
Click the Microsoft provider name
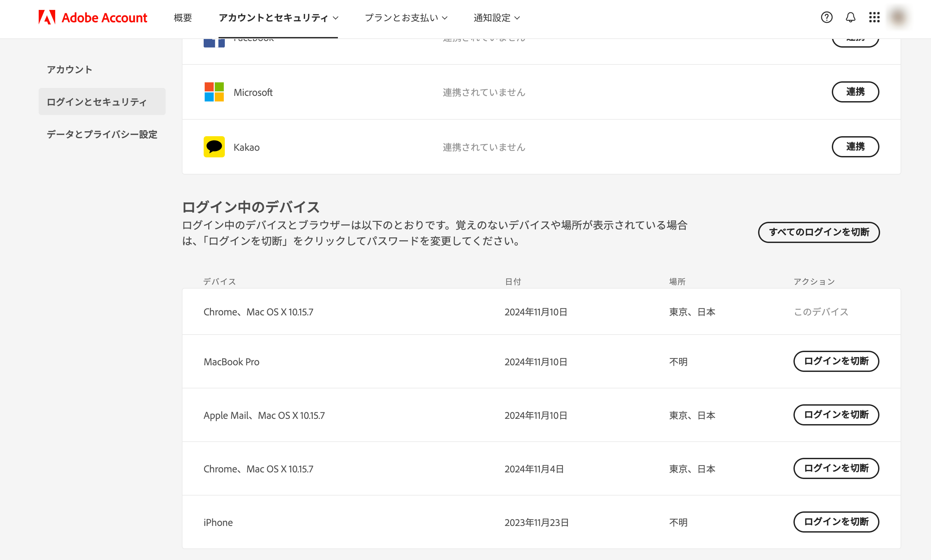click(x=253, y=93)
